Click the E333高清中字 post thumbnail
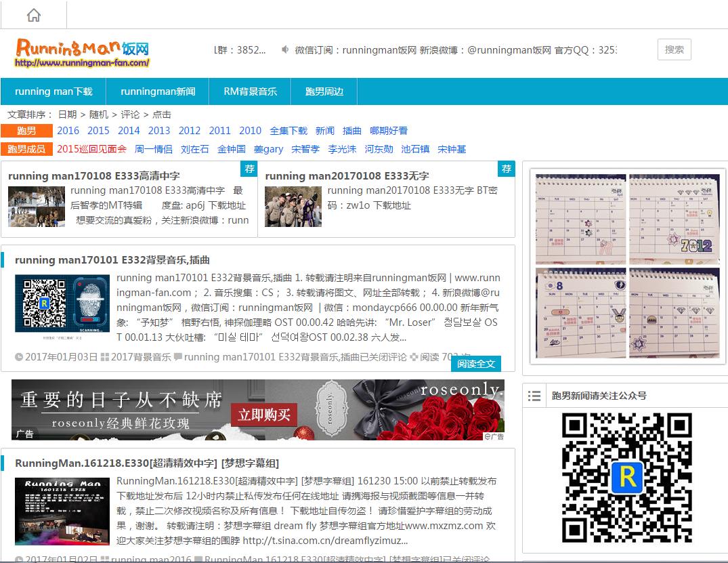 coord(37,207)
